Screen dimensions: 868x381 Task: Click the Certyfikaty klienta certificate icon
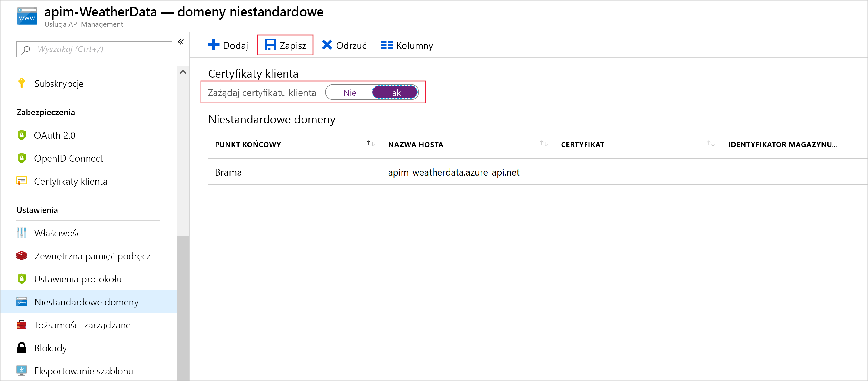22,181
